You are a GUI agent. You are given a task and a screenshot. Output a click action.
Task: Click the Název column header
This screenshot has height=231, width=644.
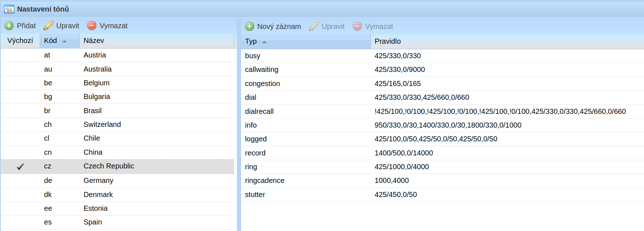157,41
